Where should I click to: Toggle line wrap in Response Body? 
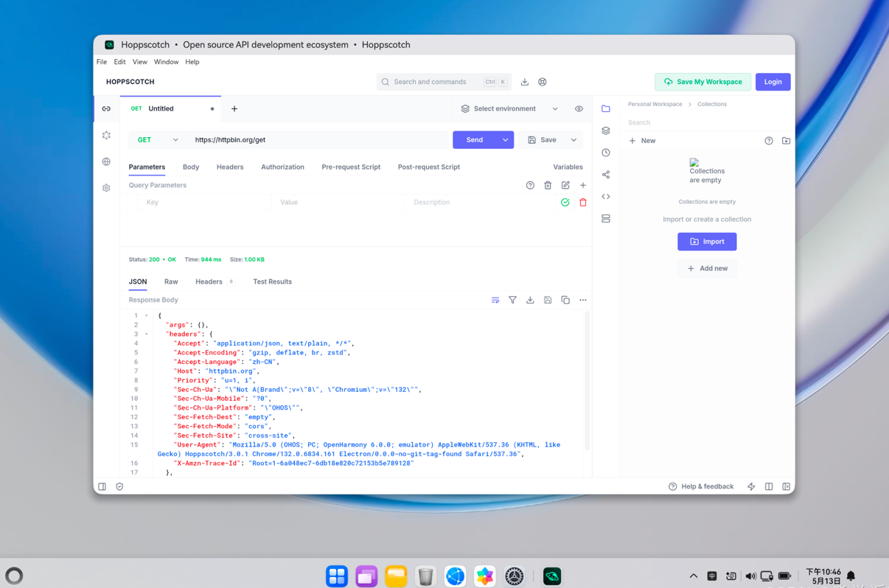[495, 300]
